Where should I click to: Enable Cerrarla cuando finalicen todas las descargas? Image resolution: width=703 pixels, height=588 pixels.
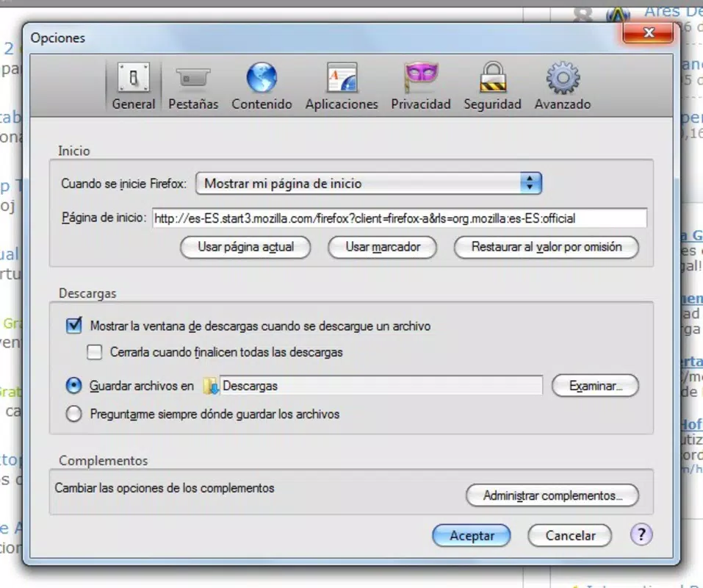click(94, 352)
